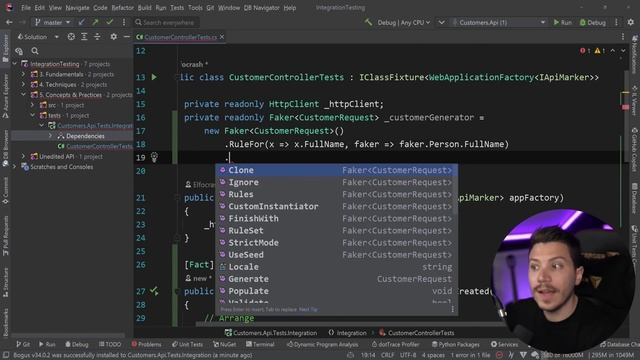Click the run gutter icon on line 13
640x360 pixels.
click(154, 77)
